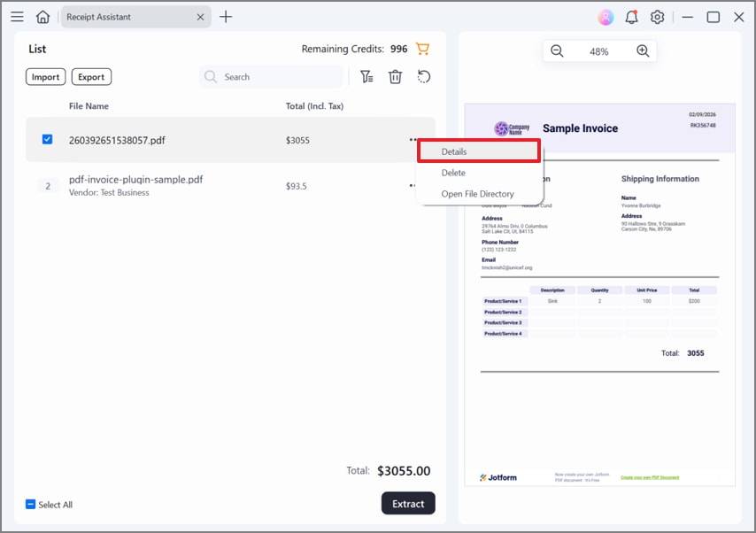This screenshot has width=756, height=533.
Task: Check the box for pdf-invoice-plugin-sample.pdf
Action: (x=47, y=186)
